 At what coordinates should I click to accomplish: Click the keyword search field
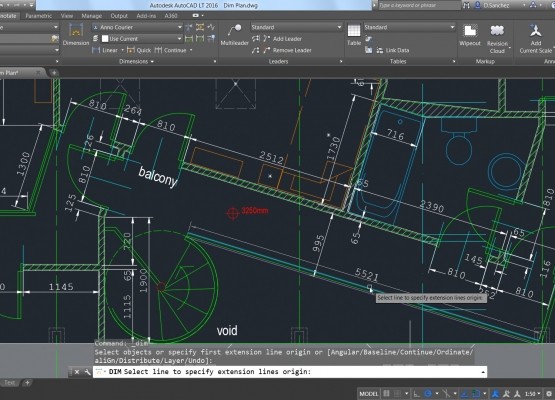click(x=419, y=5)
